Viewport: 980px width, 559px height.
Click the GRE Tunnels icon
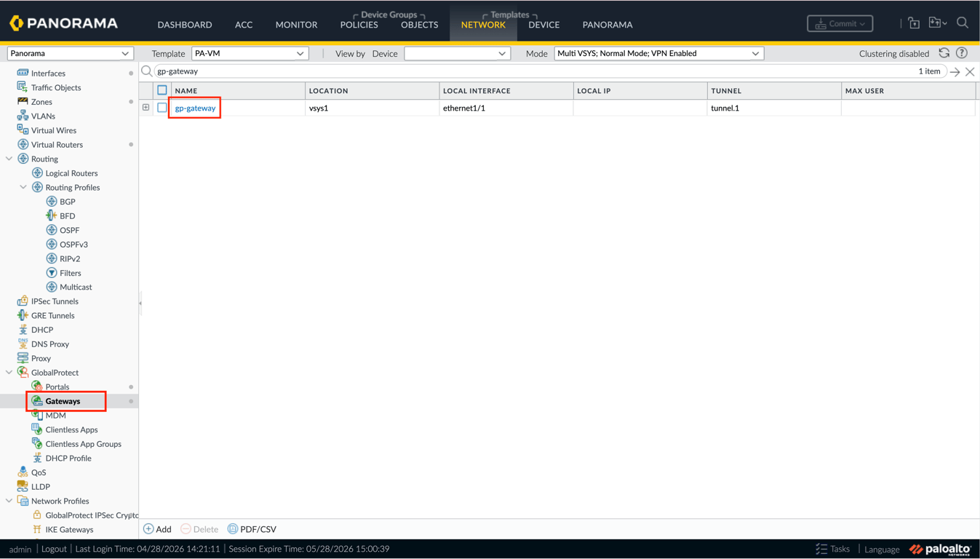[23, 315]
